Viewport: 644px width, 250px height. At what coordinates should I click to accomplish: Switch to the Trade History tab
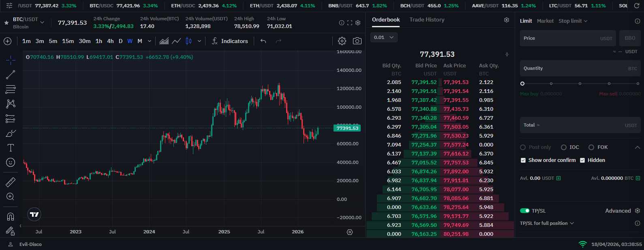coord(427,19)
